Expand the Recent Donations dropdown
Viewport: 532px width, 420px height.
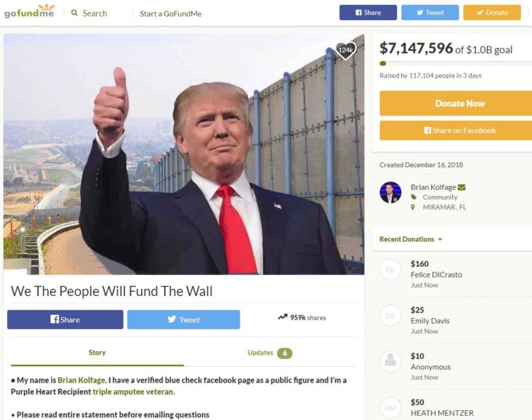coord(411,239)
